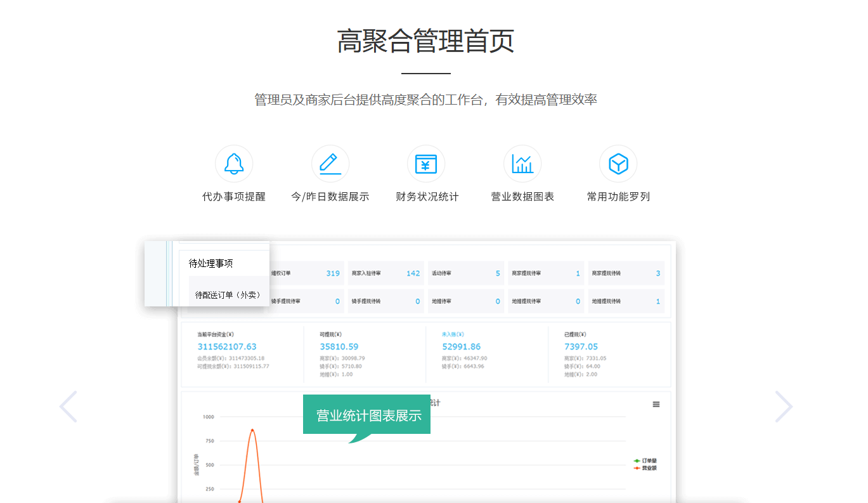
Task: Click the pencil icon for 今/昨日数据展示
Action: tap(330, 164)
